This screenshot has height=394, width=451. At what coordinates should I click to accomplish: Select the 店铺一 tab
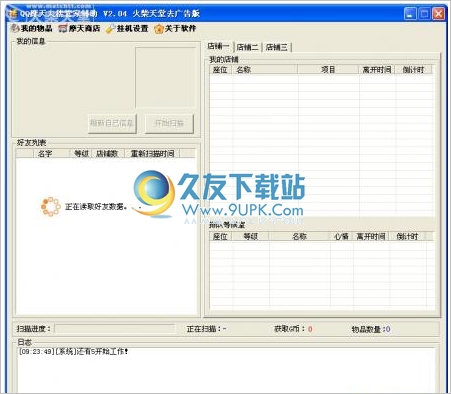pyautogui.click(x=219, y=46)
